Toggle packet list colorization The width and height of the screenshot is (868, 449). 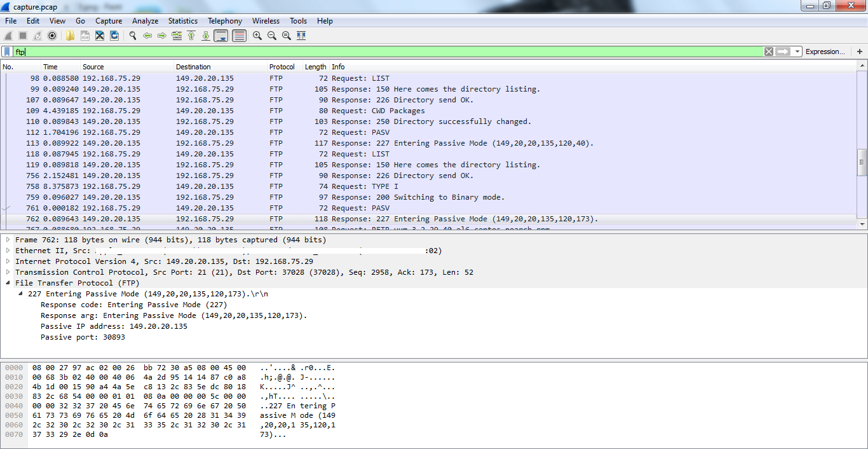click(x=239, y=36)
